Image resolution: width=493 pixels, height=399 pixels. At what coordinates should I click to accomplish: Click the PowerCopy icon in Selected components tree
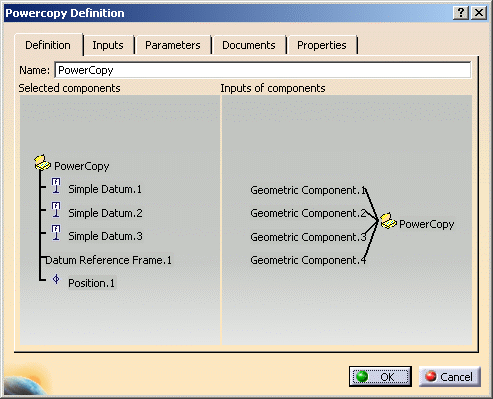42,163
